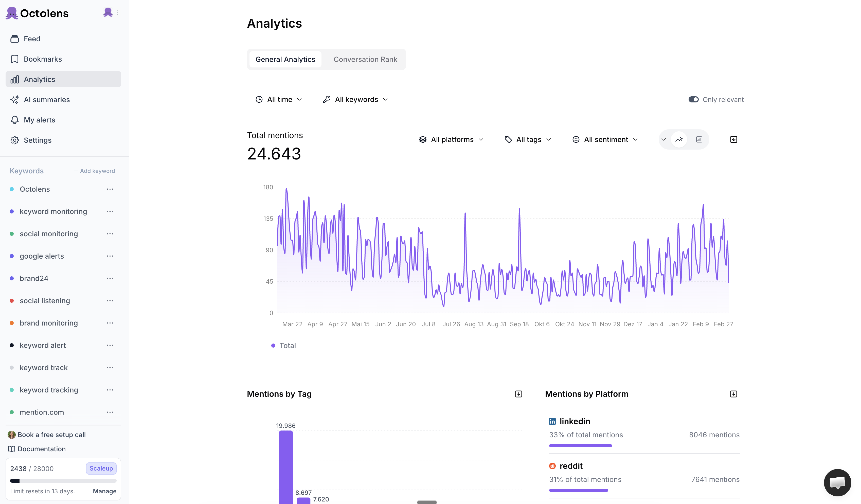Download Mentions by Platform data
Screen dimensions: 861x504
tap(733, 394)
